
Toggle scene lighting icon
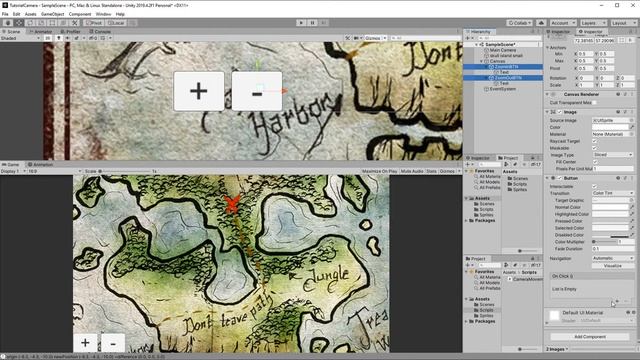[59, 38]
